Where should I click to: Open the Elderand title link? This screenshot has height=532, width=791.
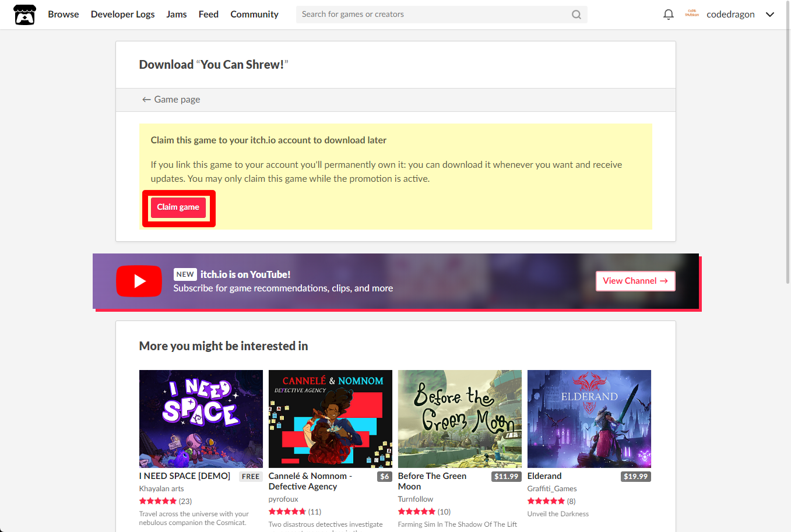coord(544,476)
